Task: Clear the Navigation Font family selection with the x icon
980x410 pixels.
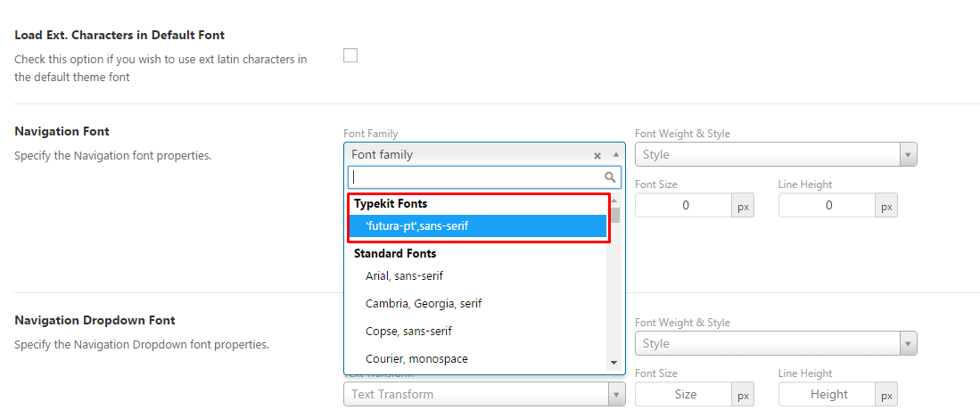Action: coord(597,155)
